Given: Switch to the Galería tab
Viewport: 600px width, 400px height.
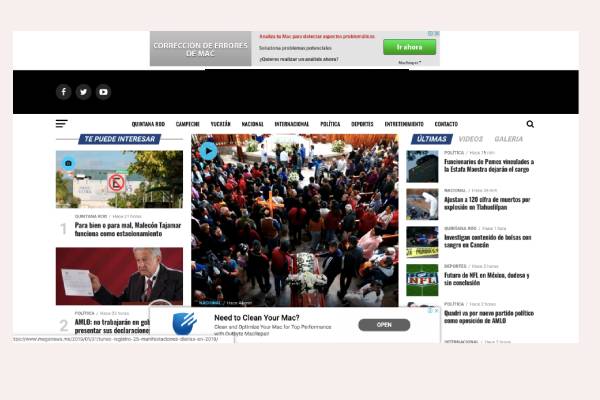Looking at the screenshot, I should (508, 139).
